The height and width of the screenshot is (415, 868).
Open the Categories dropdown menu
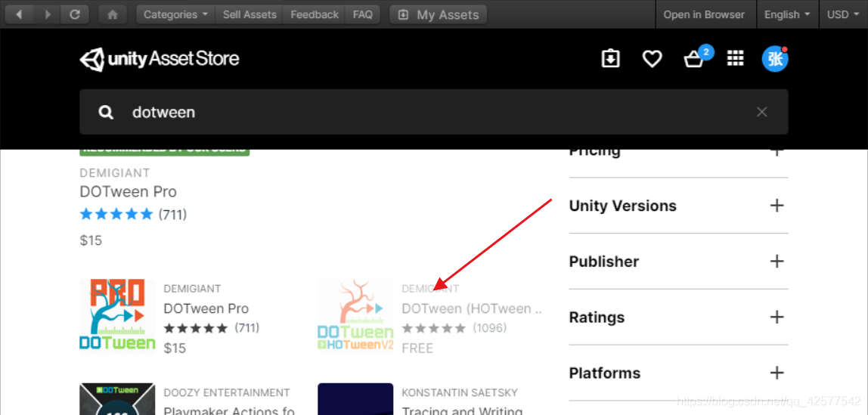[x=175, y=15]
